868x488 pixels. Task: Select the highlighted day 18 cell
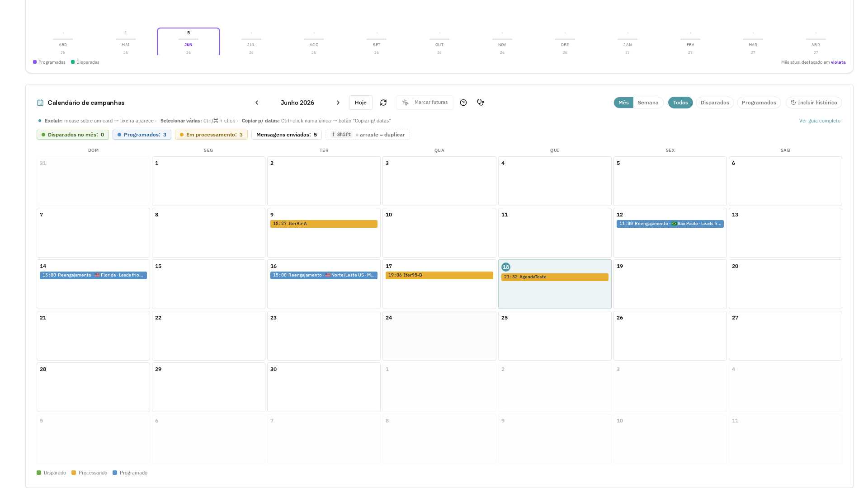(x=555, y=284)
